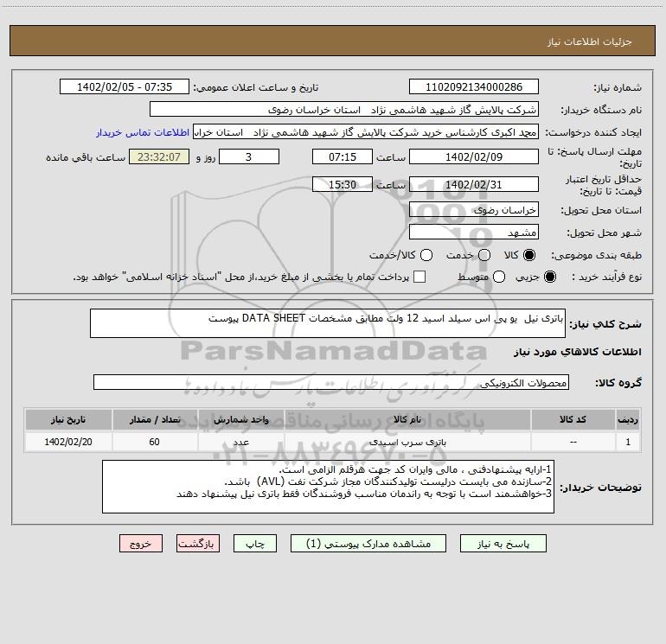Click the price validity date 1402/02/31 field
The width and height of the screenshot is (666, 644).
473,184
